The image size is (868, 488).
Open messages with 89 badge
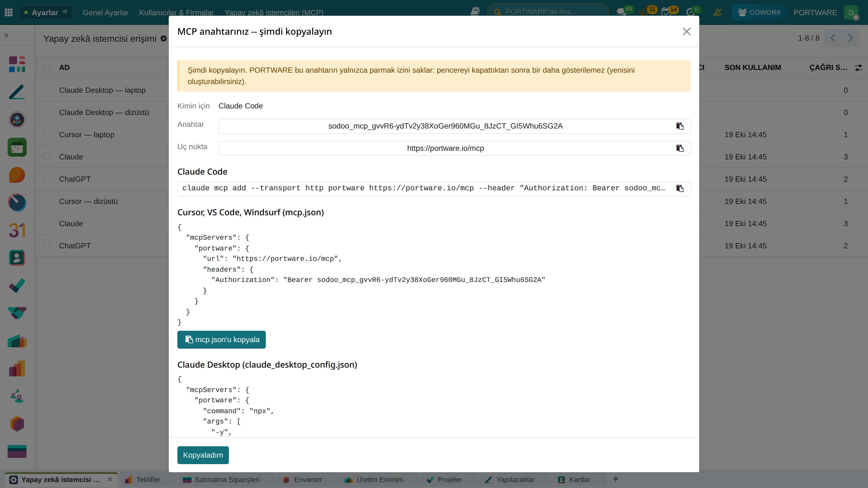tap(624, 11)
